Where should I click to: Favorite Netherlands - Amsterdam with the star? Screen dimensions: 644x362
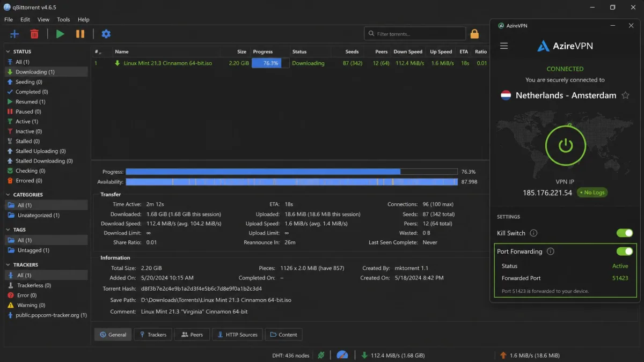pyautogui.click(x=625, y=95)
